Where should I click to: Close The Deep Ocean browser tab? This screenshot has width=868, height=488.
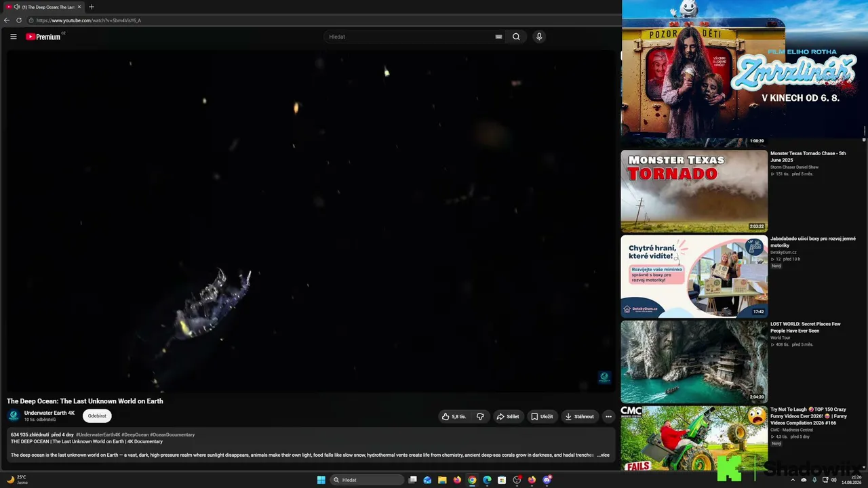79,7
